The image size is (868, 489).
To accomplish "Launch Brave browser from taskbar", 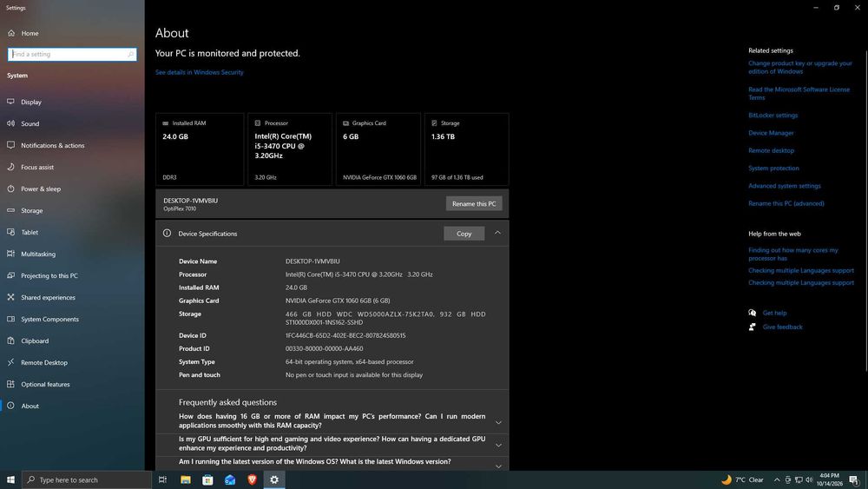I will pos(252,479).
